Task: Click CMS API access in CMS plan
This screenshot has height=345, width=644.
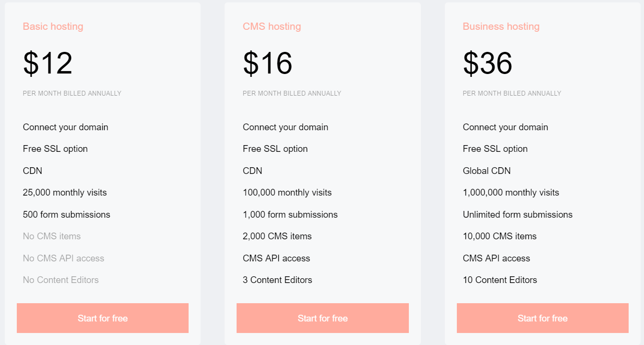Action: pos(276,258)
